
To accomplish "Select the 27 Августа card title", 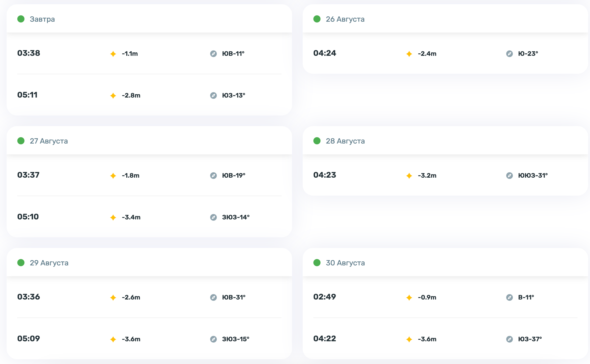I will click(49, 141).
